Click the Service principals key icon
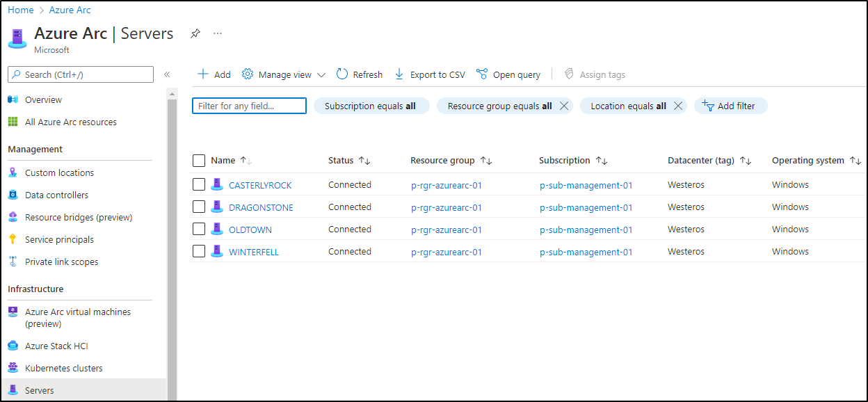The width and height of the screenshot is (868, 402). pyautogui.click(x=13, y=240)
